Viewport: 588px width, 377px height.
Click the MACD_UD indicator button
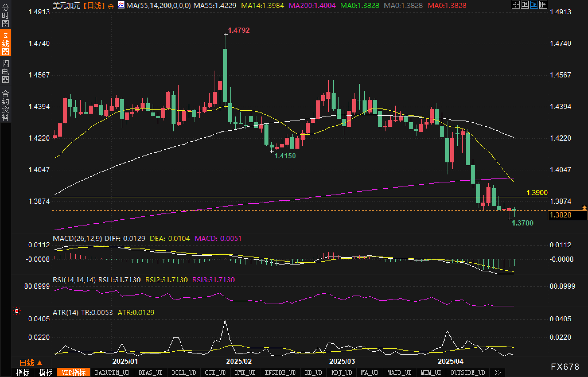[399, 373]
